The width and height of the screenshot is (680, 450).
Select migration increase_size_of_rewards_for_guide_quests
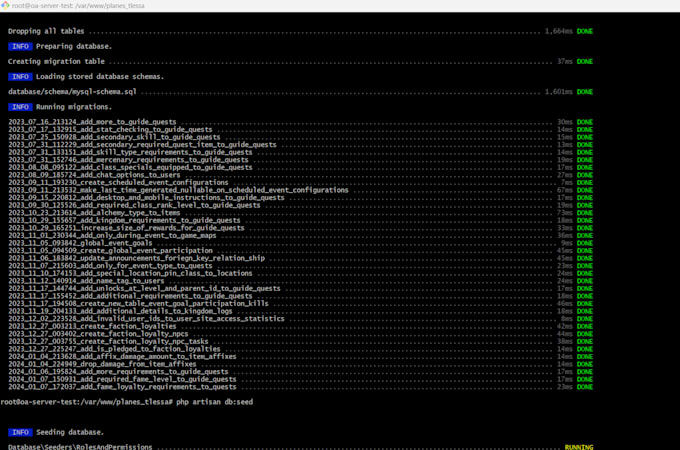(x=126, y=228)
